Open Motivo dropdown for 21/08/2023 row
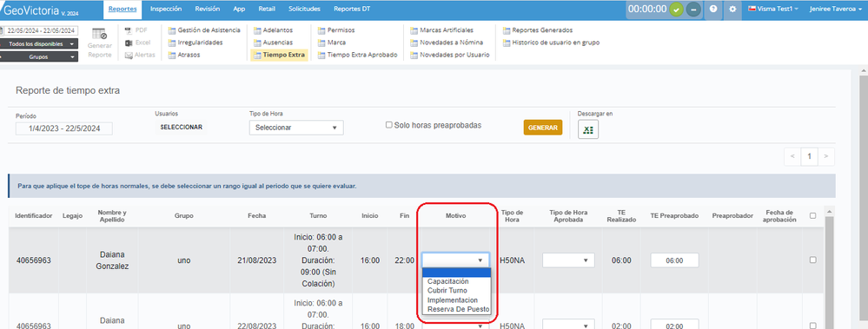Screen dimensions: 868x329 point(455,260)
